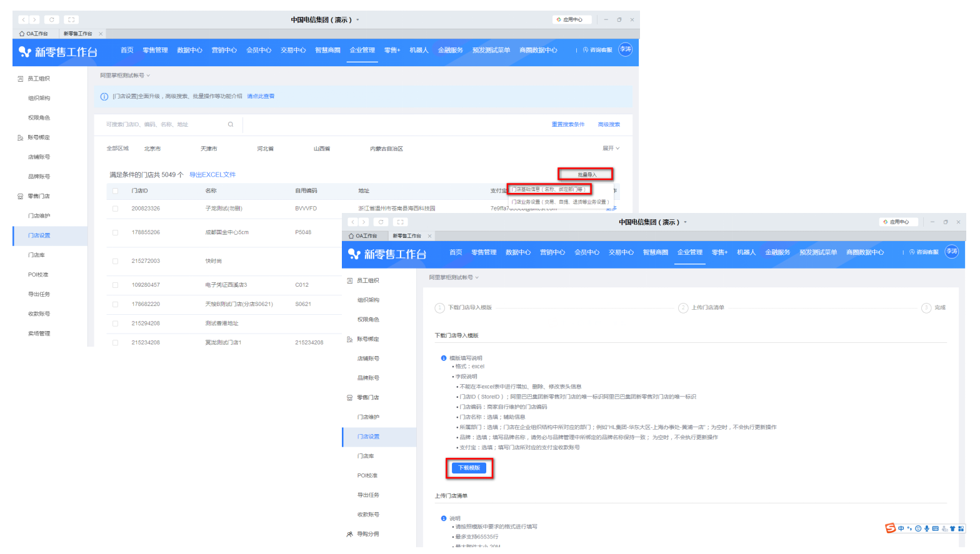Click the 新零售工作台 logo in the import template window
This screenshot has width=980, height=554.
pos(387,254)
